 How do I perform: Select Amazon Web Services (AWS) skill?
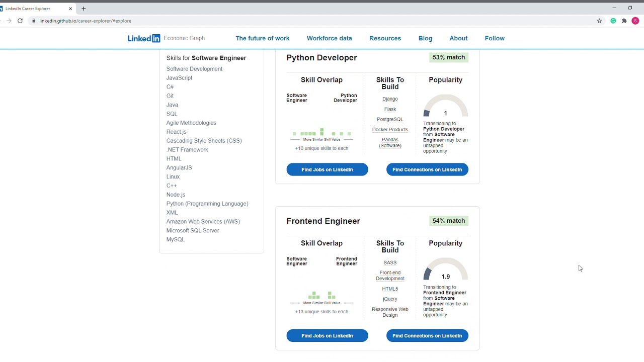pos(203,222)
